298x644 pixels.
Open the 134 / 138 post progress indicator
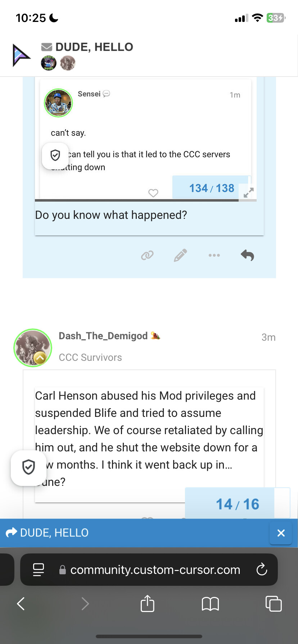[x=212, y=188]
